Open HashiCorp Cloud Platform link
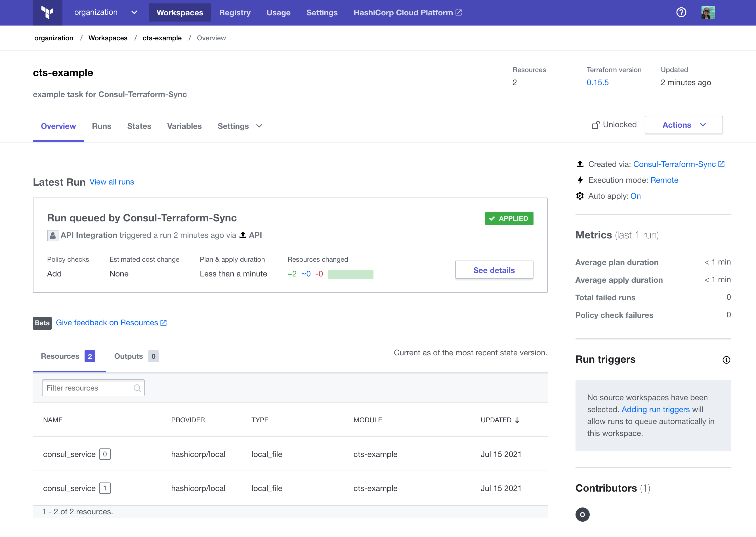Image resolution: width=756 pixels, height=537 pixels. pyautogui.click(x=408, y=12)
